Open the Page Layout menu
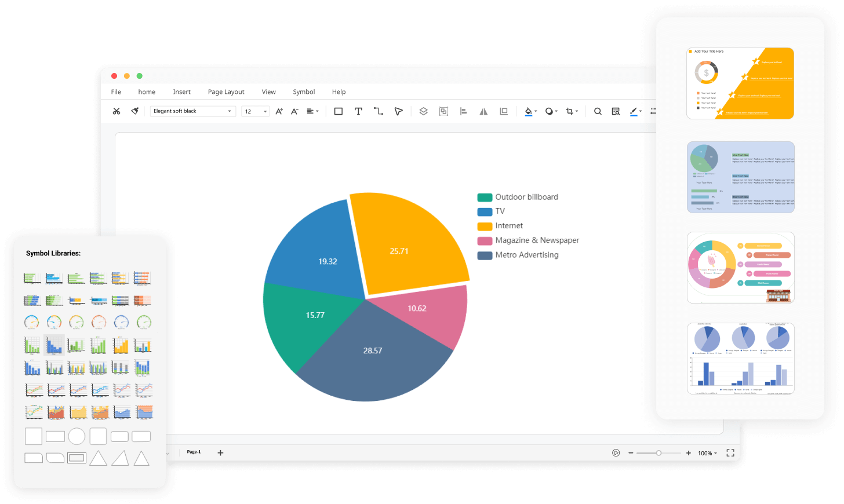844x504 pixels. point(226,92)
